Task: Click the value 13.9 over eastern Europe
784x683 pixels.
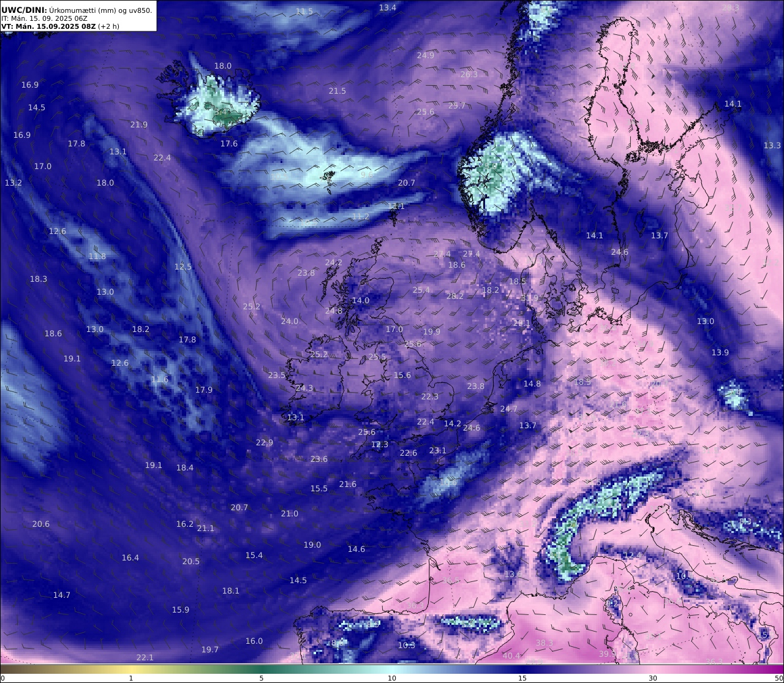Action: (720, 352)
